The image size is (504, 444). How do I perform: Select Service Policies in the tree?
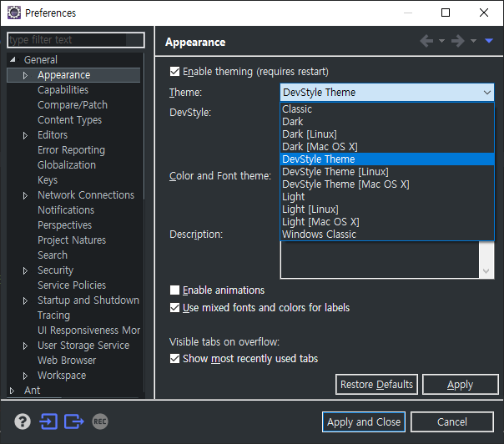click(x=72, y=285)
